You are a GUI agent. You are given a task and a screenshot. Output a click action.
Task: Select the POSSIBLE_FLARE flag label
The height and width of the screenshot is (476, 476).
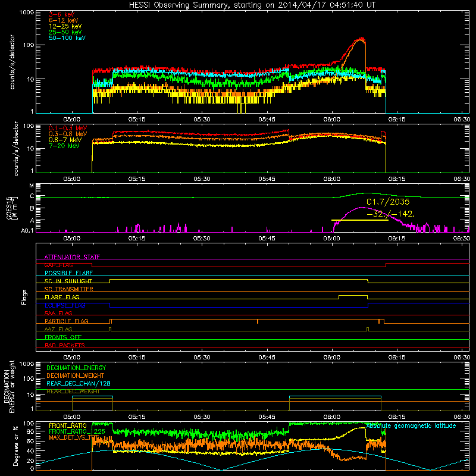coord(68,273)
